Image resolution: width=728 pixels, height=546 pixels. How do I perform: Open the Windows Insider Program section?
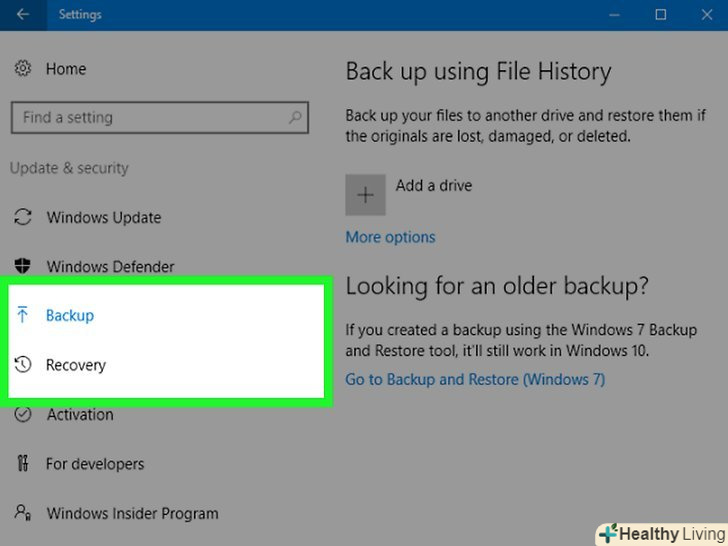pos(132,514)
